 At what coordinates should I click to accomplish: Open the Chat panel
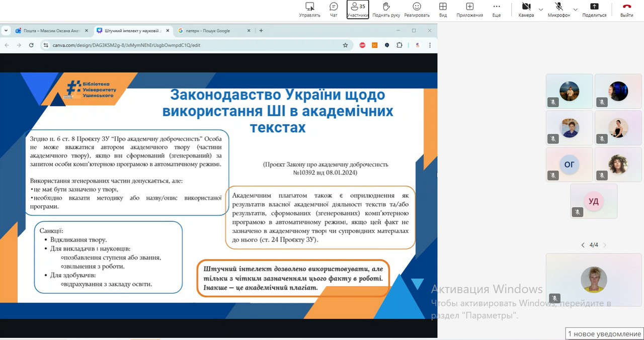point(334,9)
